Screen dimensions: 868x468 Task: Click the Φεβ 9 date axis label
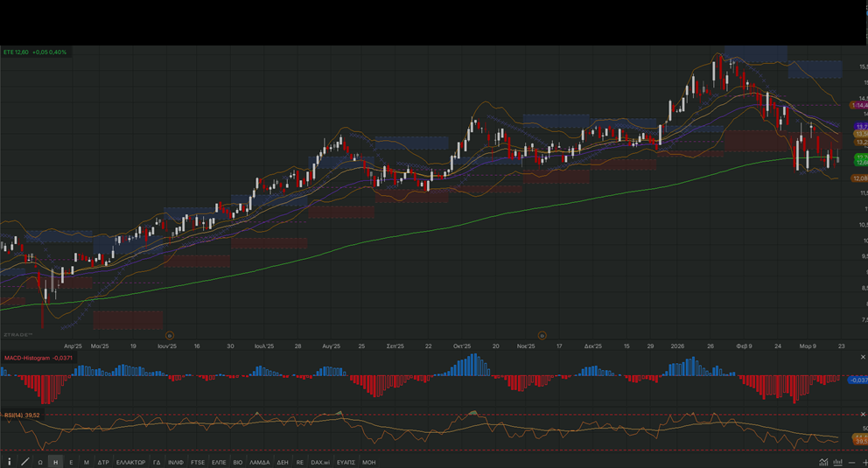(744, 346)
